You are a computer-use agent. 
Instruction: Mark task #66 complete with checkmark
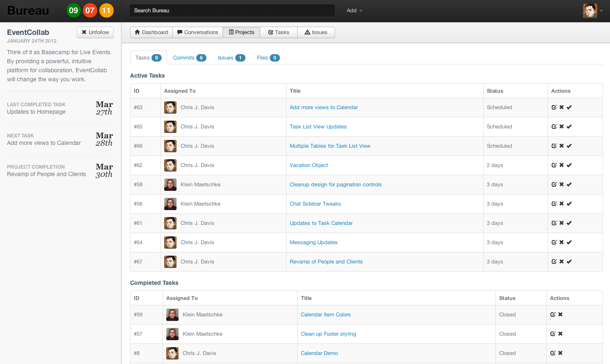click(569, 146)
